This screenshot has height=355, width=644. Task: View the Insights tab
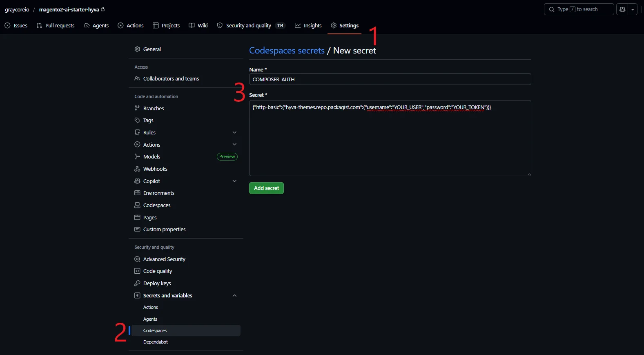308,25
